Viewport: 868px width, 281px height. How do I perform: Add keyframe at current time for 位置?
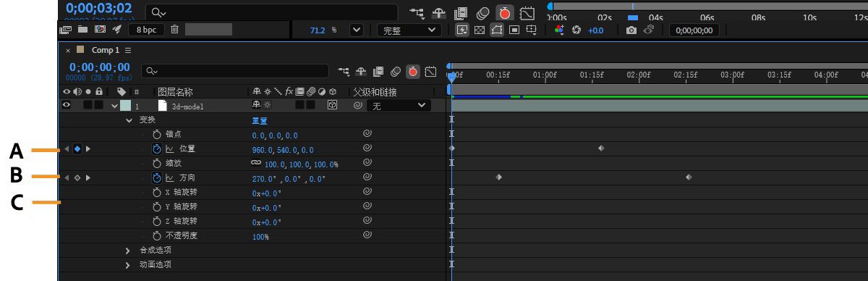77,148
